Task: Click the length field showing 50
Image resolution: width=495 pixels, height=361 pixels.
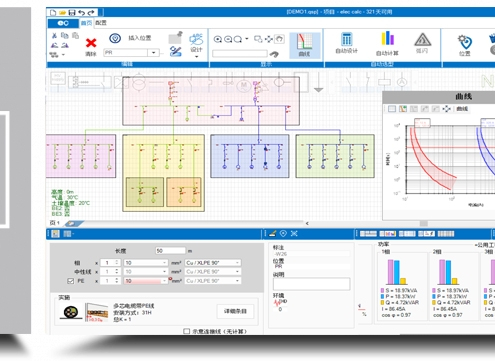Action: click(x=170, y=251)
